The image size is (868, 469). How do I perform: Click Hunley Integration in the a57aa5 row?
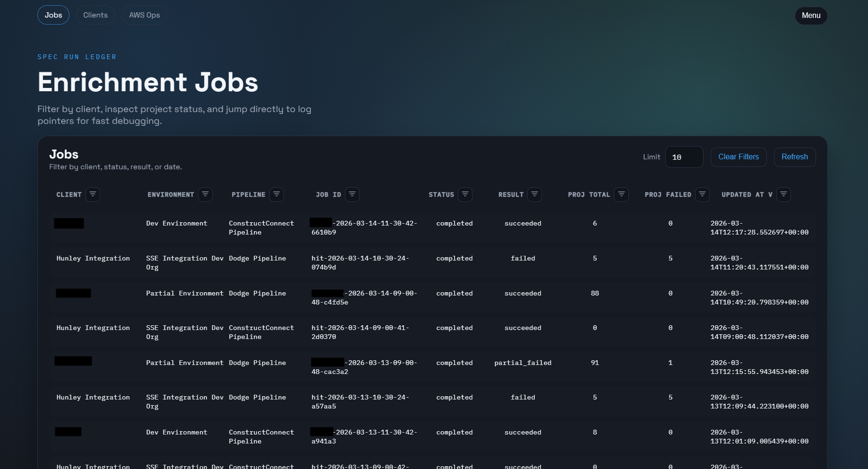(93, 397)
